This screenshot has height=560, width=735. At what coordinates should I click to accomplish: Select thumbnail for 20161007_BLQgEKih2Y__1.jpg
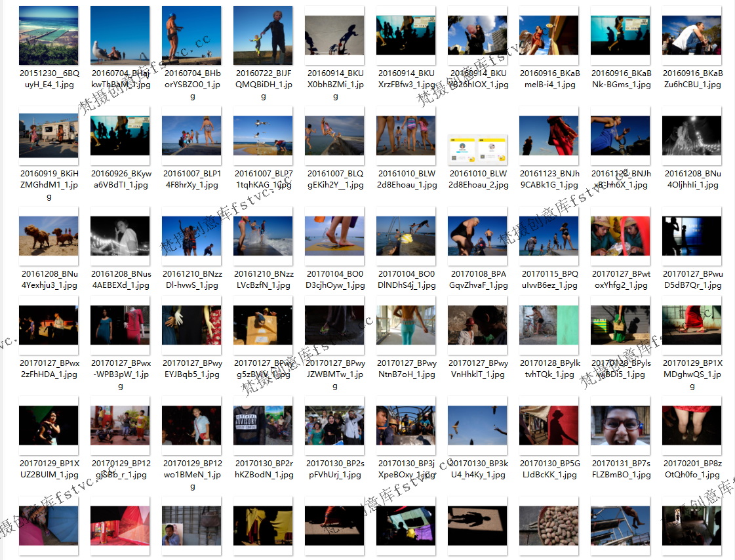pyautogui.click(x=334, y=136)
